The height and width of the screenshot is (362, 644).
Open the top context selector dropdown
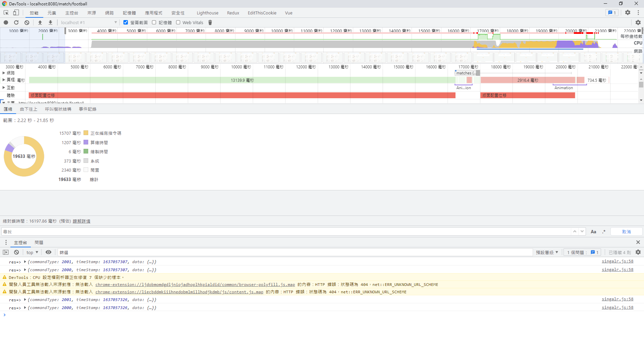32,252
